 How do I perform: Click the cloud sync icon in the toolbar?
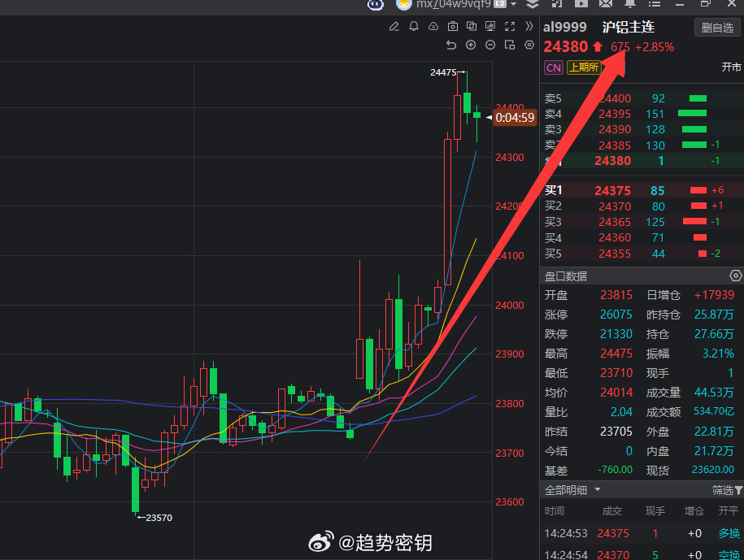pyautogui.click(x=433, y=26)
